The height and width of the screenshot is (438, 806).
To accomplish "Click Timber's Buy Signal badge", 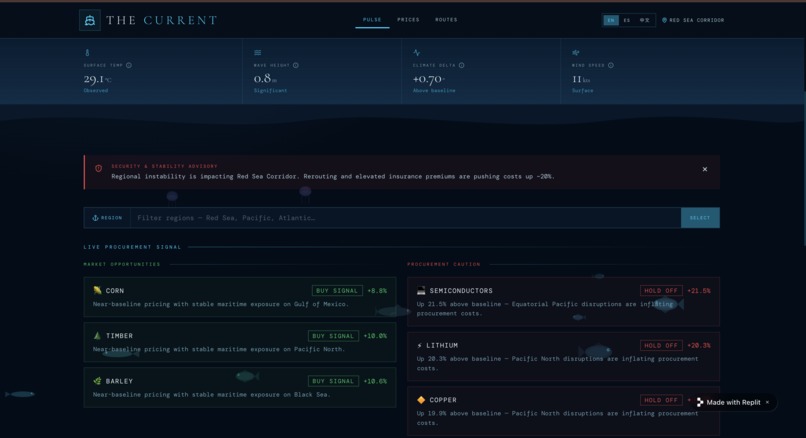I will click(x=333, y=336).
